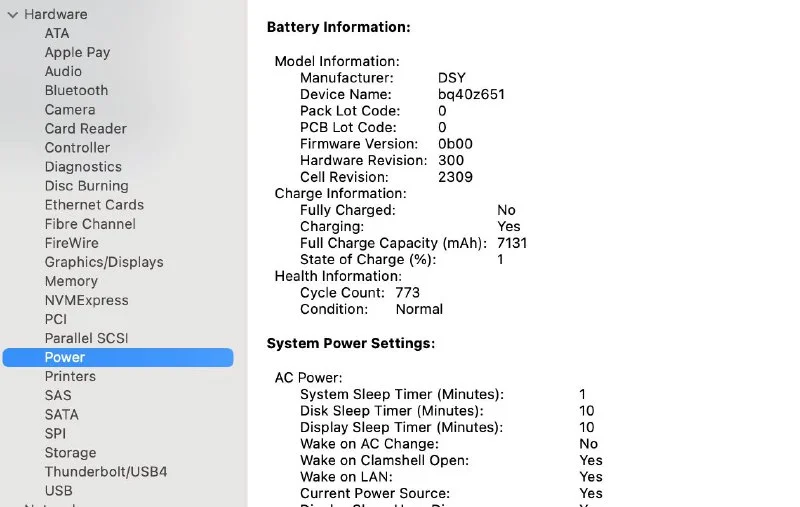800x507 pixels.
Task: Select Memory in the Hardware list
Action: pos(71,281)
